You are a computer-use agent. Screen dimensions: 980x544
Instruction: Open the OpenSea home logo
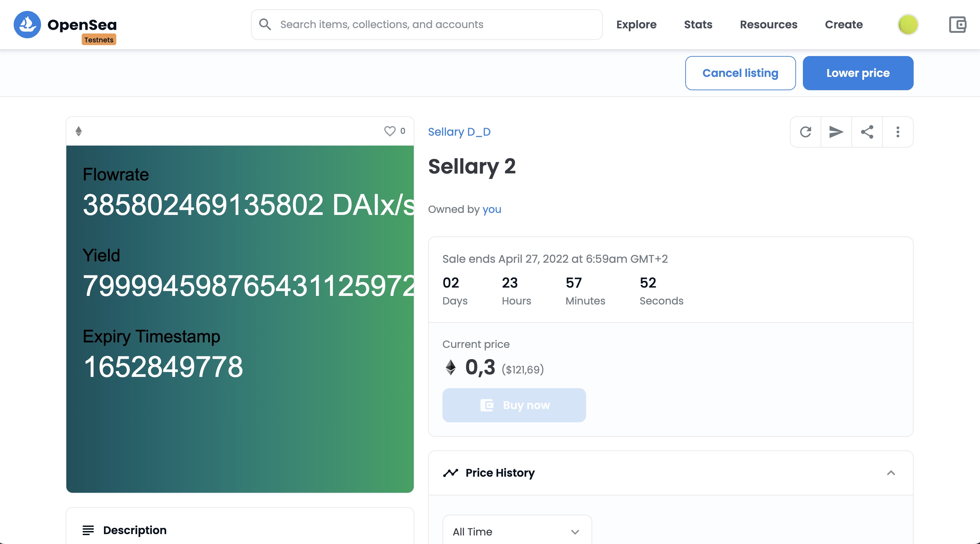point(65,25)
